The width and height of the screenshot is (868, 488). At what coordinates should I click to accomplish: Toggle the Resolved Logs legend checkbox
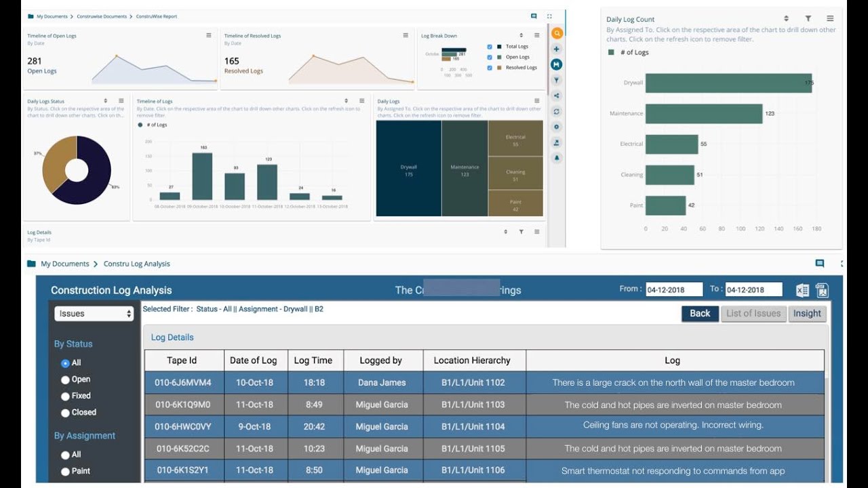pos(490,68)
